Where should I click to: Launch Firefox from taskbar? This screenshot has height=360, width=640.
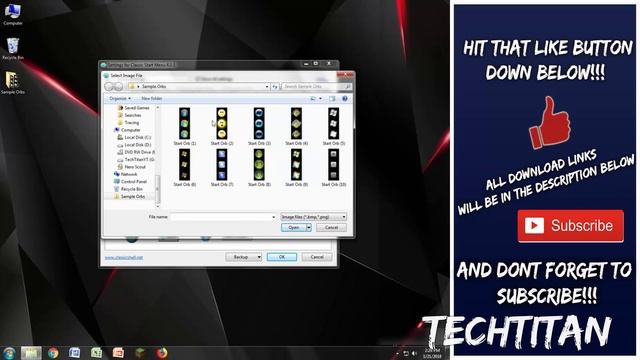[162, 353]
